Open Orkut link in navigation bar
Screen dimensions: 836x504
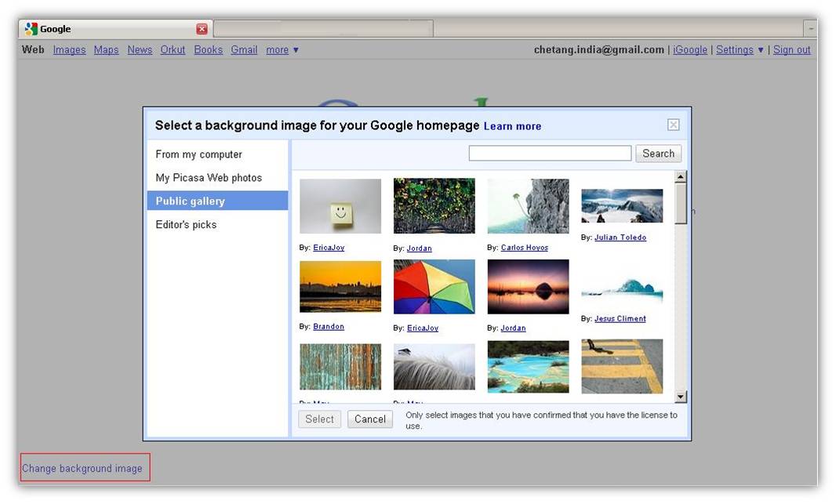[173, 49]
